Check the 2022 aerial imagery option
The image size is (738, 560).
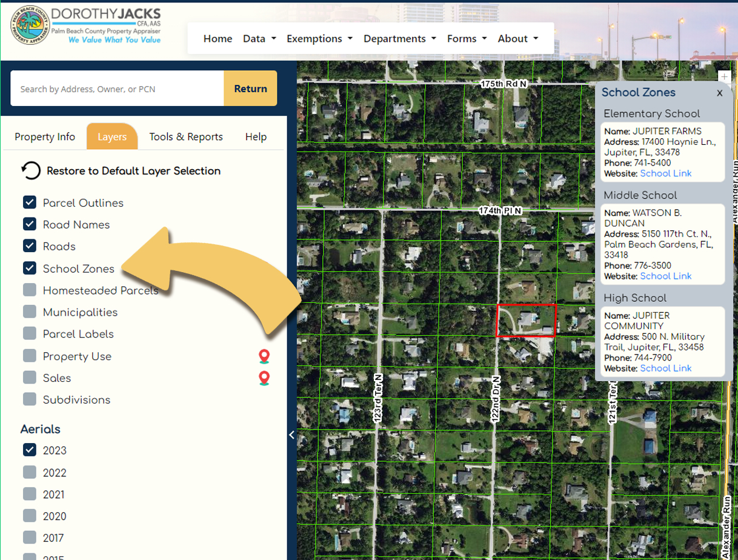[x=30, y=472]
